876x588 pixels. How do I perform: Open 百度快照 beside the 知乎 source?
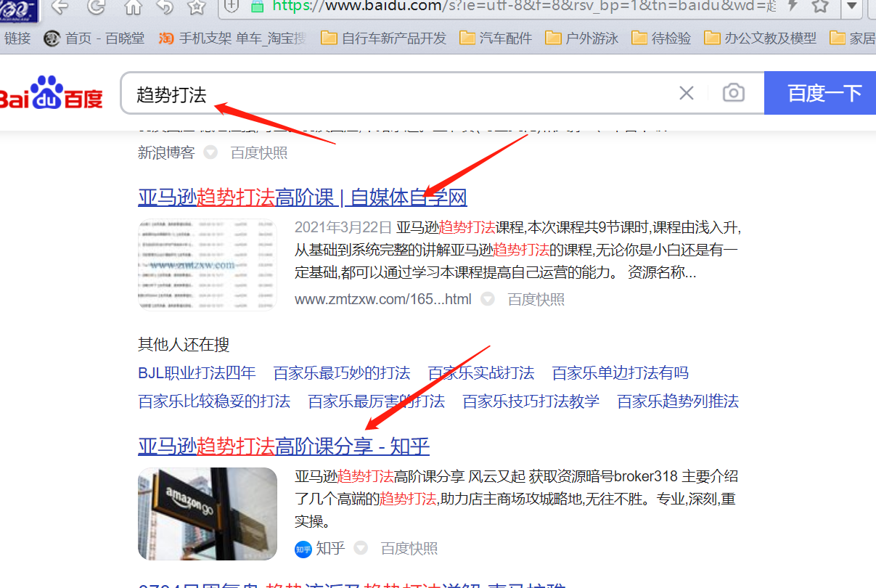[409, 548]
